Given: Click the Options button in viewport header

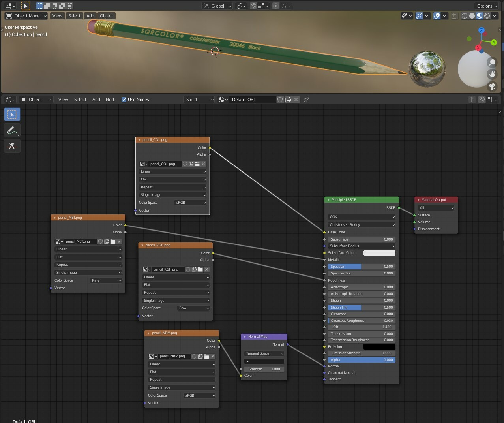Looking at the screenshot, I should [x=487, y=6].
